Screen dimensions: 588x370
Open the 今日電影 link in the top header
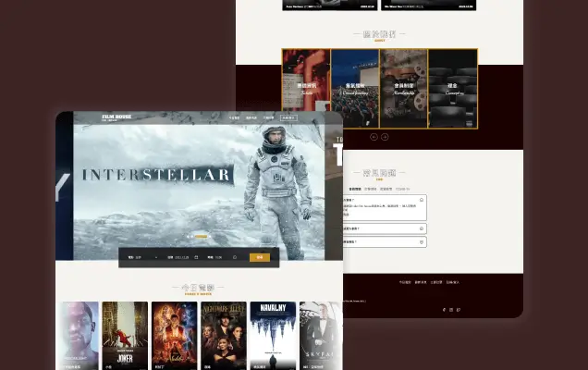click(234, 117)
